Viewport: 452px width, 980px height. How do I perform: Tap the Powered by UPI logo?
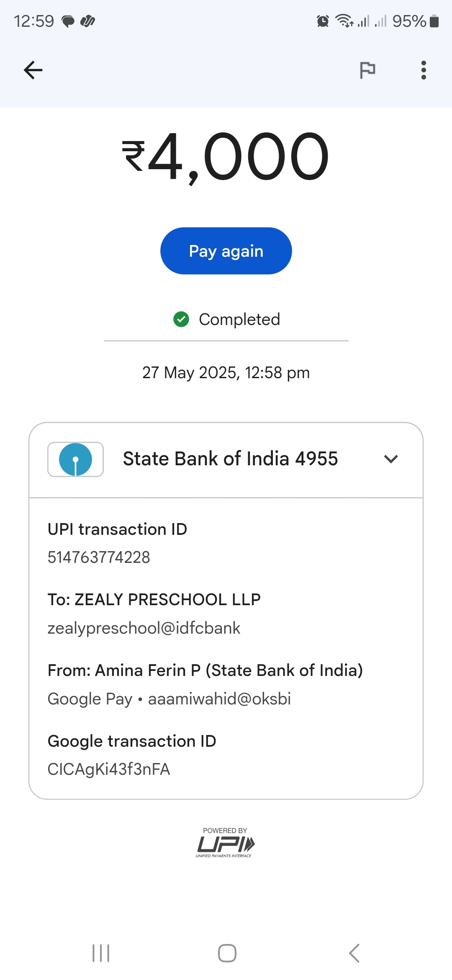coord(226,843)
